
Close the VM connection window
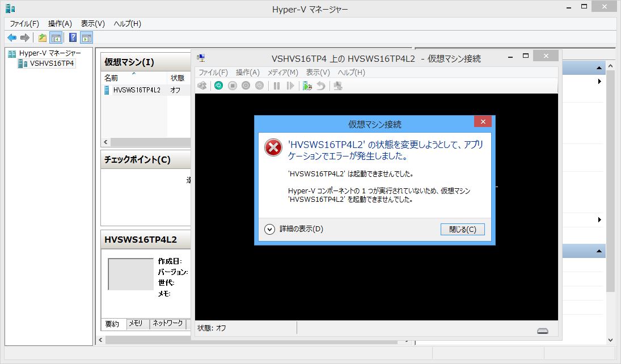click(x=546, y=56)
